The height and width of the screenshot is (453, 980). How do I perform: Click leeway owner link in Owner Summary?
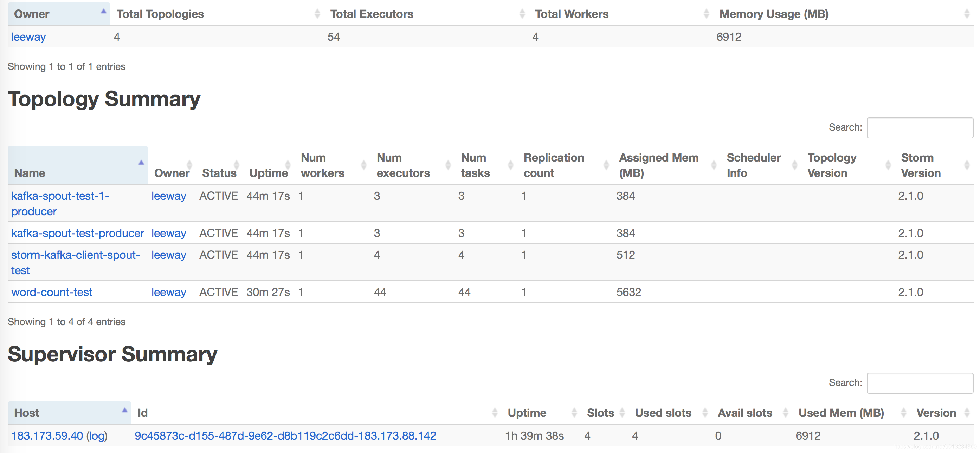point(28,37)
